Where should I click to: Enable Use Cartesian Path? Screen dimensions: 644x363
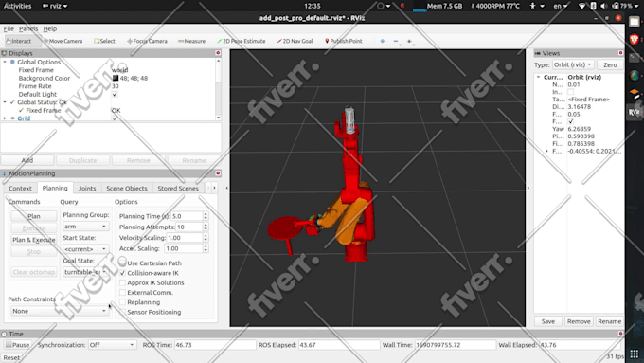[122, 263]
